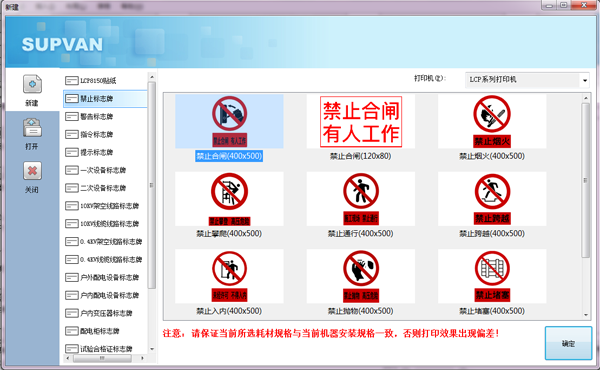Click the category list horizontal scroll-left arrow
This screenshot has width=600, height=370.
point(68,358)
